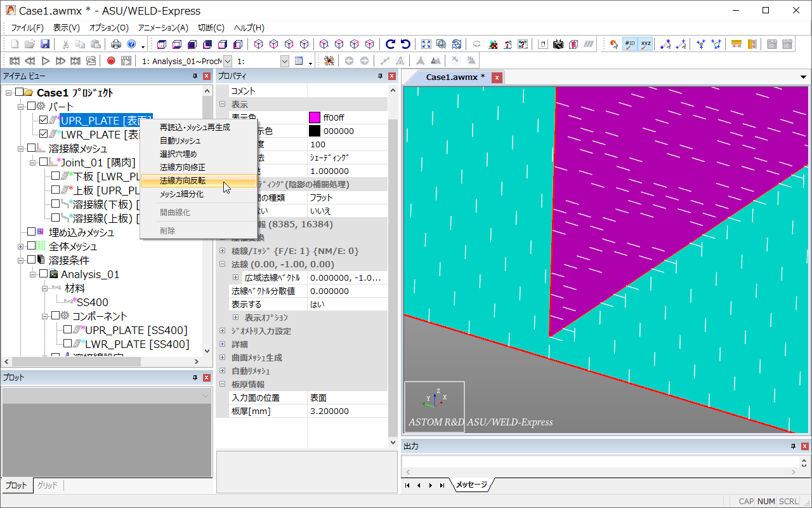Click the clockwise rotate view icon
The height and width of the screenshot is (508, 812).
pos(391,44)
